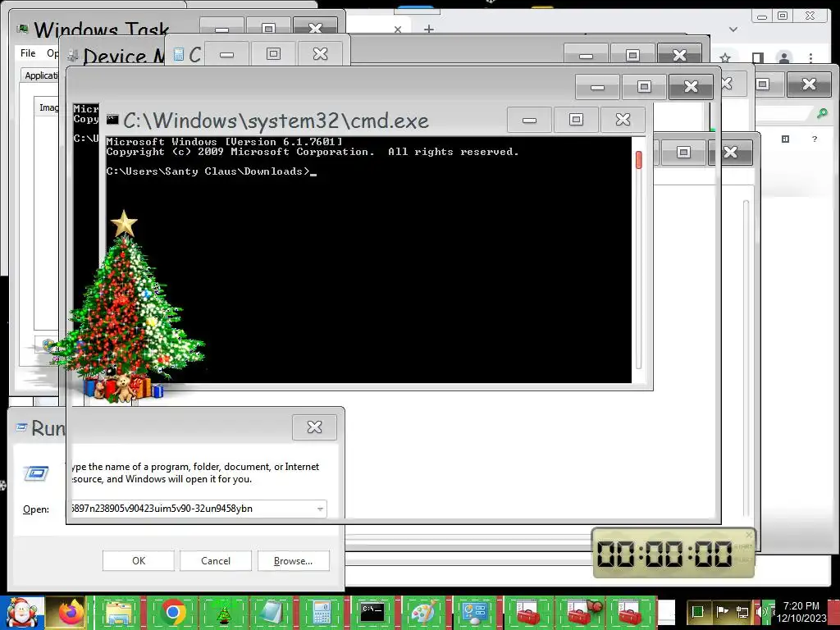Open the Notepad taskbar icon

pos(271,613)
